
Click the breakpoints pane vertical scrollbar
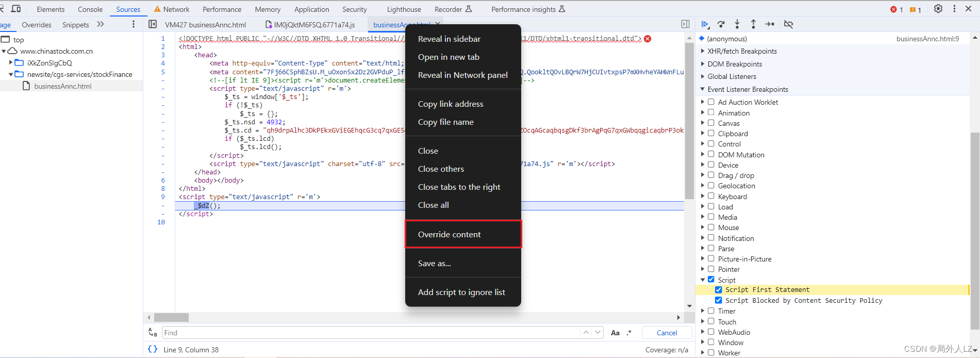click(974, 231)
